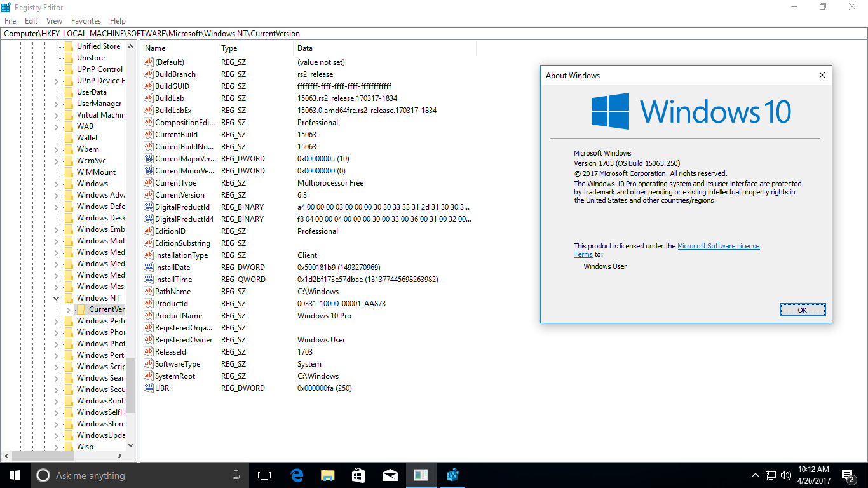
Task: Select the ReleaseId value name
Action: [171, 352]
